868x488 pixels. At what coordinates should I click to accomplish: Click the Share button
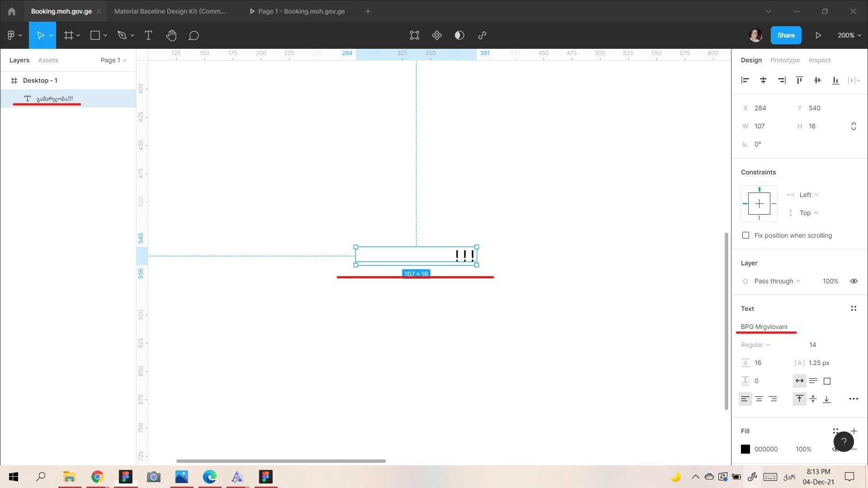point(786,35)
